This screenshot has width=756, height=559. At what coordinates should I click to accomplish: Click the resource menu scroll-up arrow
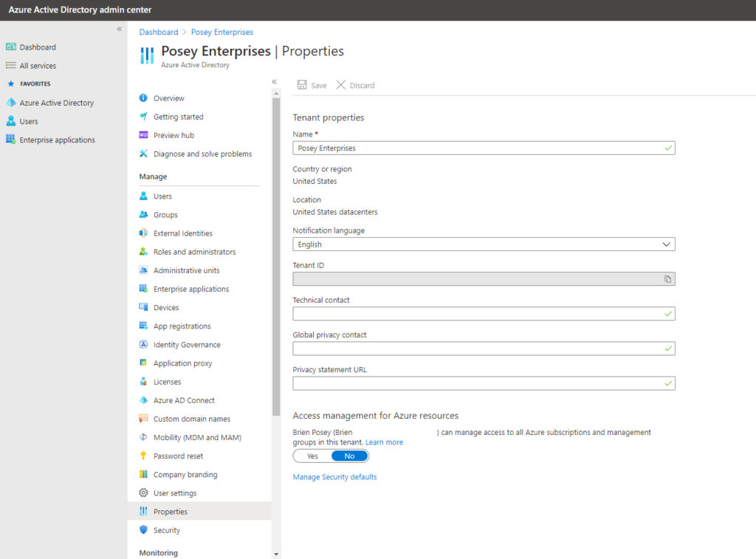pyautogui.click(x=276, y=93)
